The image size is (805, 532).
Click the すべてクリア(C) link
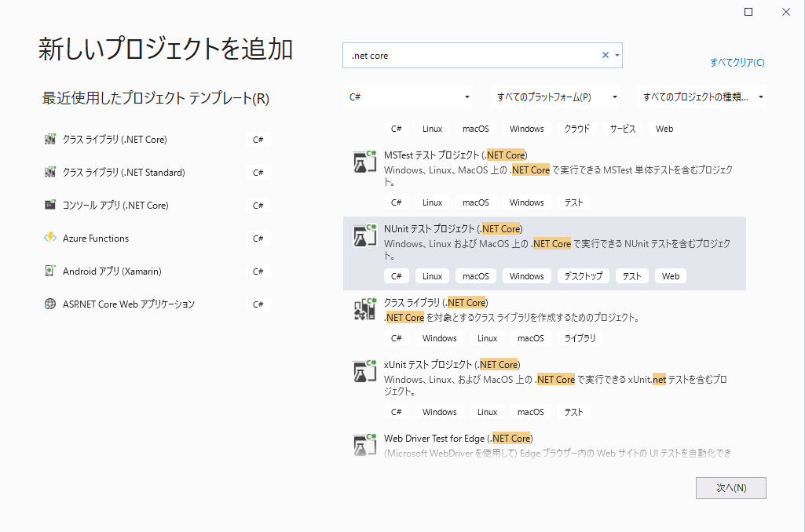click(x=737, y=63)
